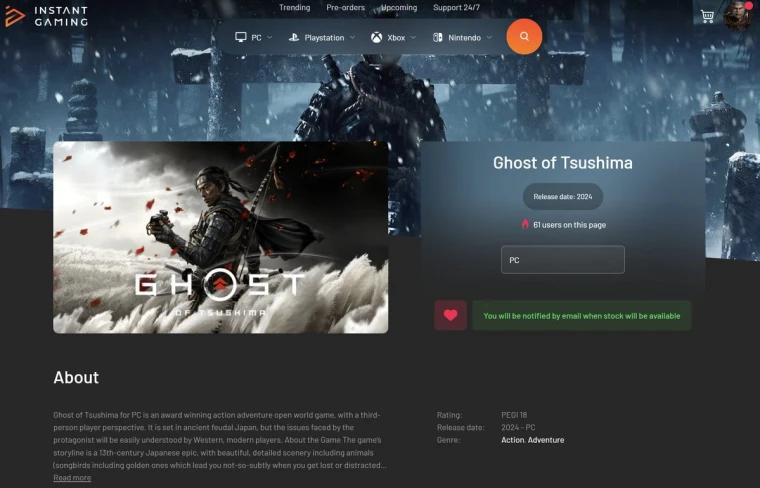This screenshot has height=488, width=760.
Task: Open the Pre-orders menu item
Action: click(x=345, y=7)
